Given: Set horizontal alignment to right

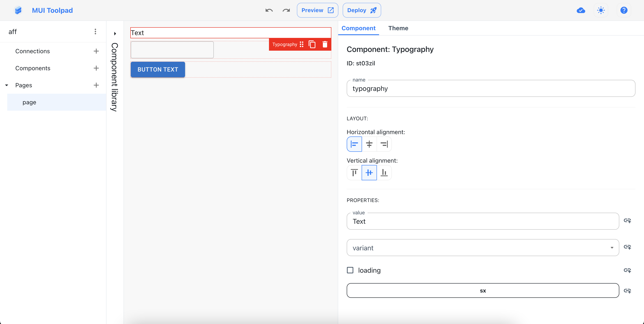Looking at the screenshot, I should [x=384, y=144].
